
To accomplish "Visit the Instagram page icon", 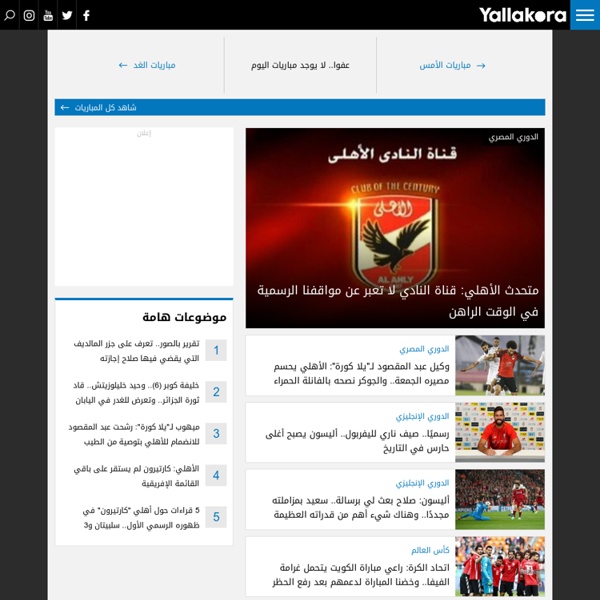I will click(29, 15).
